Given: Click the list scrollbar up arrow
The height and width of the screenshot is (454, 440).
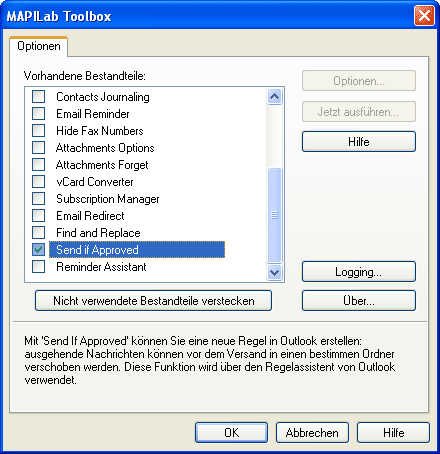Looking at the screenshot, I should click(275, 97).
